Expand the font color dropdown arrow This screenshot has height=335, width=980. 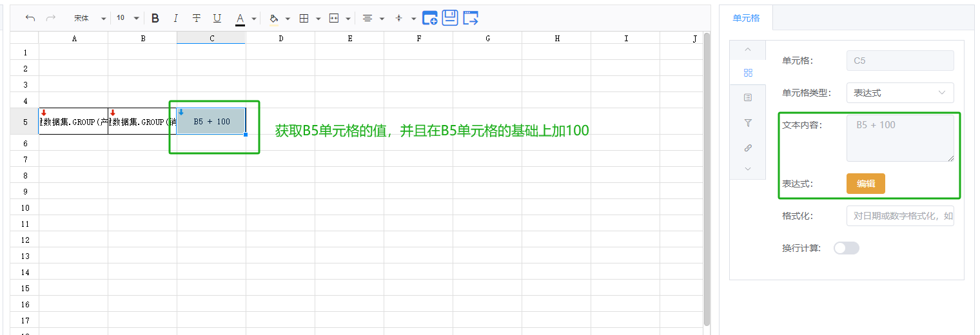[x=254, y=19]
